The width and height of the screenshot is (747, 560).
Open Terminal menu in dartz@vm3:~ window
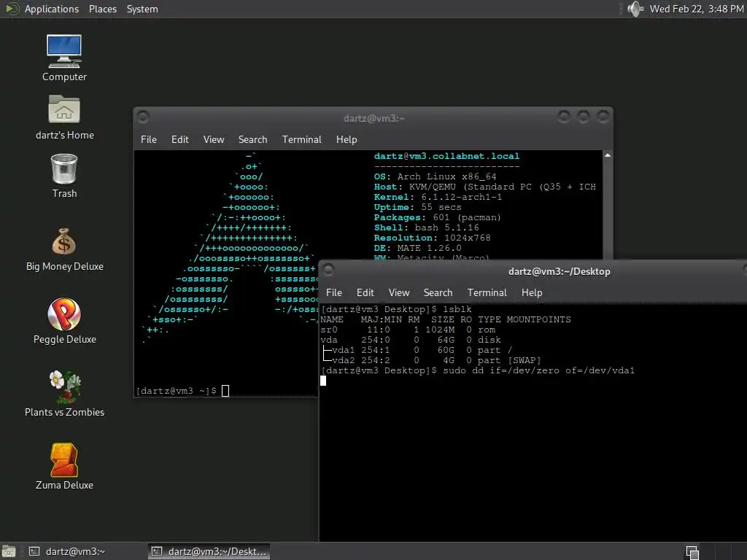coord(301,139)
